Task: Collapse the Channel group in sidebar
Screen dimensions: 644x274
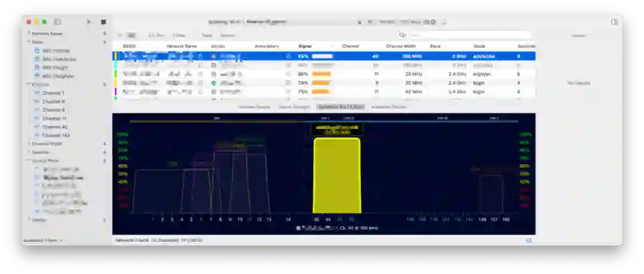Action: pos(29,84)
